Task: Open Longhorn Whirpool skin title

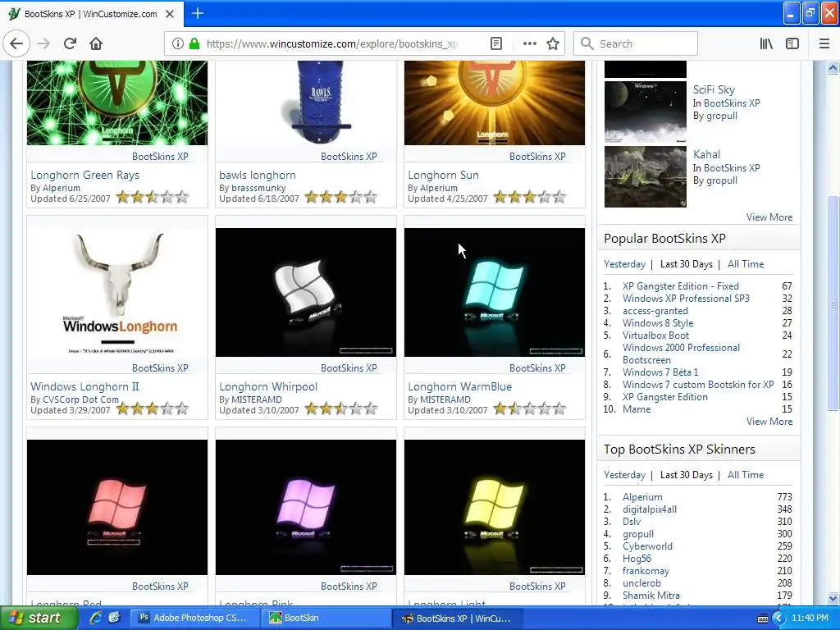Action: pyautogui.click(x=268, y=386)
